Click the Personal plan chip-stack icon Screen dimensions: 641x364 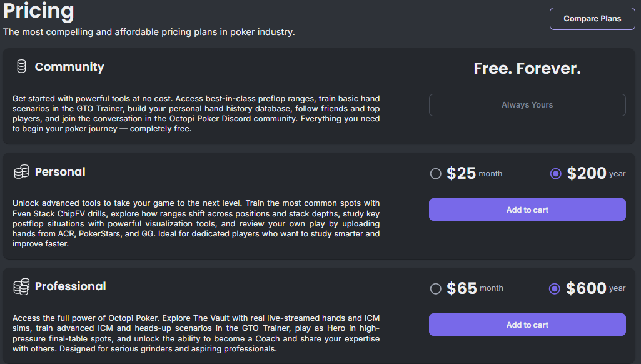pos(21,172)
